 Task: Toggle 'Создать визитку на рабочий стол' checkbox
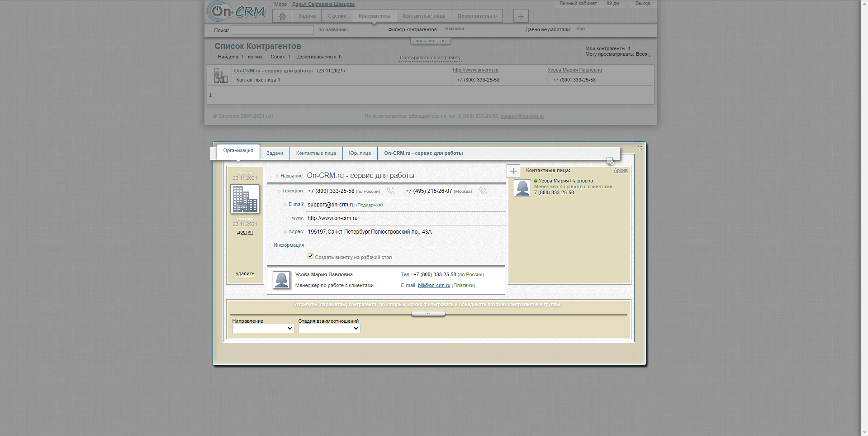tap(310, 256)
